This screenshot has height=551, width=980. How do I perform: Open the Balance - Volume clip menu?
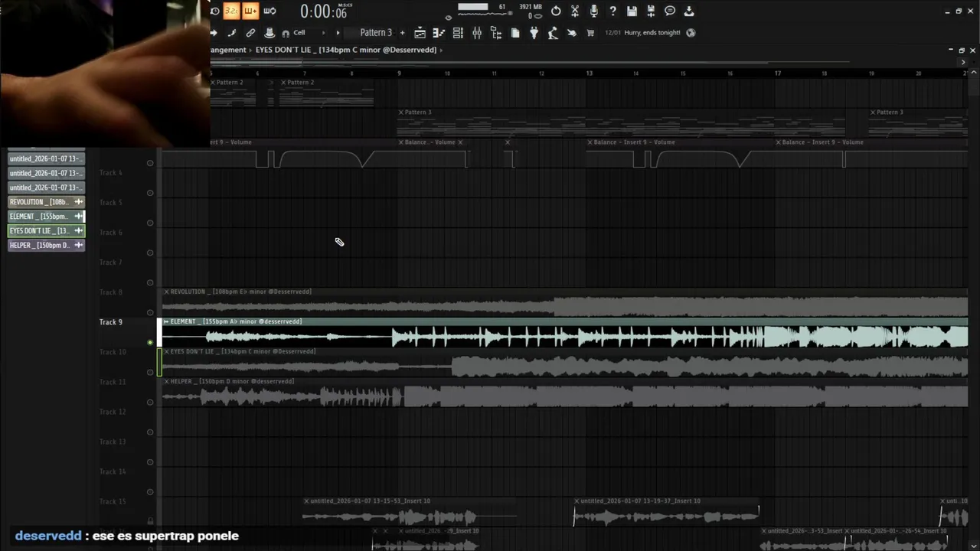(400, 142)
